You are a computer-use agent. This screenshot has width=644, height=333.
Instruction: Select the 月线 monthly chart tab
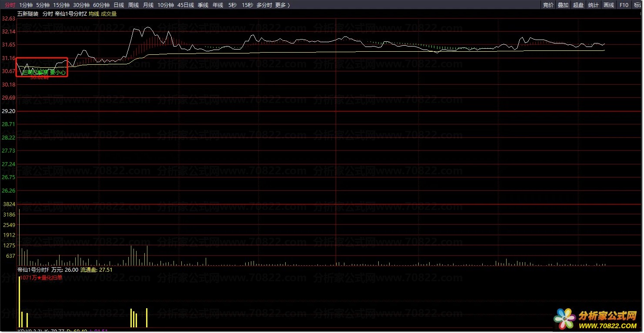148,5
